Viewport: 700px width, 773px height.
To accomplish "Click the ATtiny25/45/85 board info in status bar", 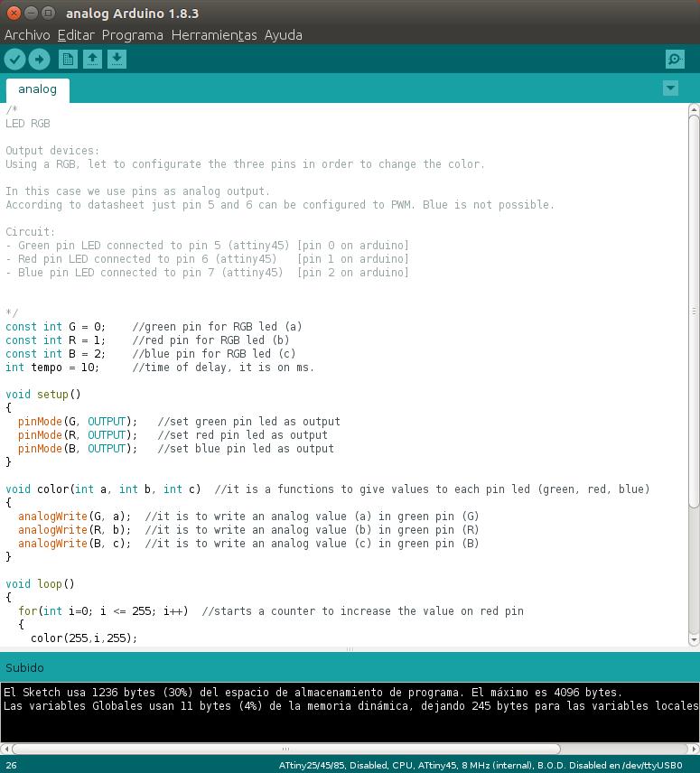I will tap(481, 766).
